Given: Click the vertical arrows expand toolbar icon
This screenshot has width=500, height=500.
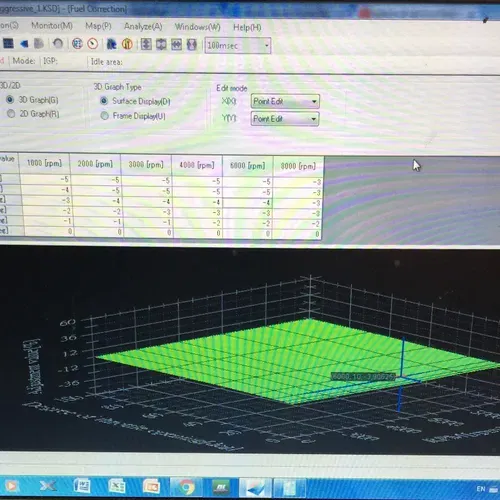Looking at the screenshot, I should point(146,44).
